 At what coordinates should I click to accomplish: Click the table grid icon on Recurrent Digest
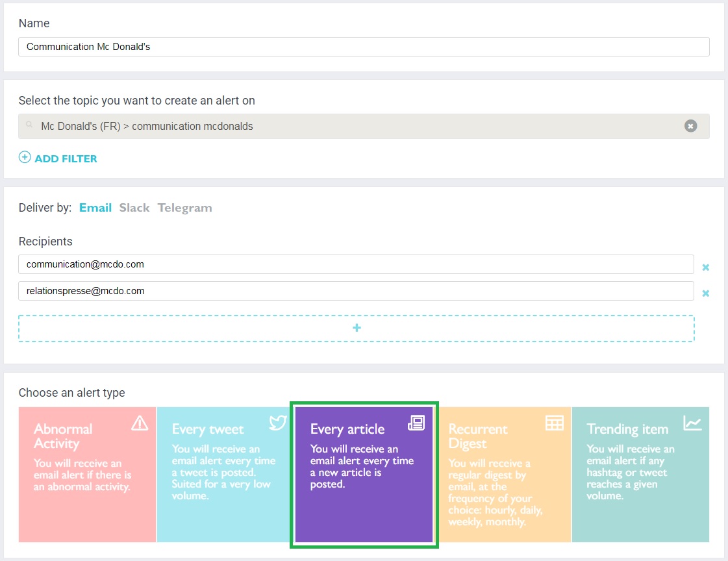click(555, 423)
